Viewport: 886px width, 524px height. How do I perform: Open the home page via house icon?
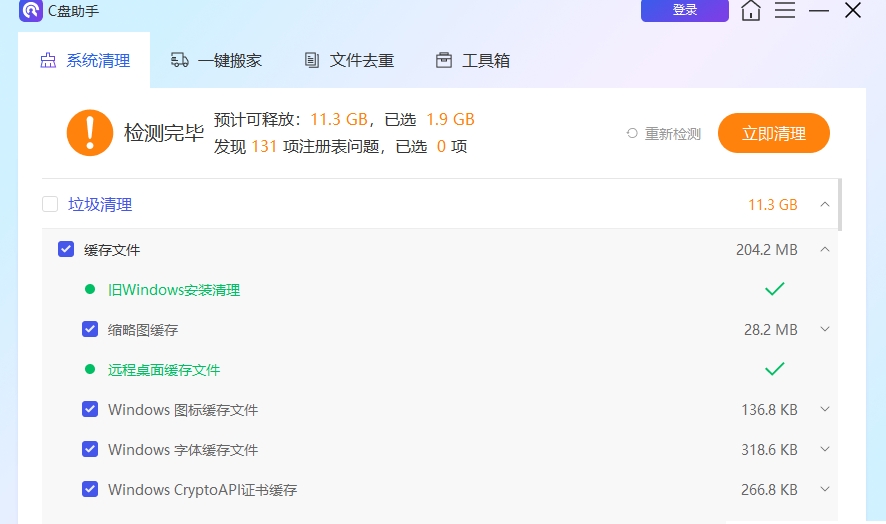(751, 10)
